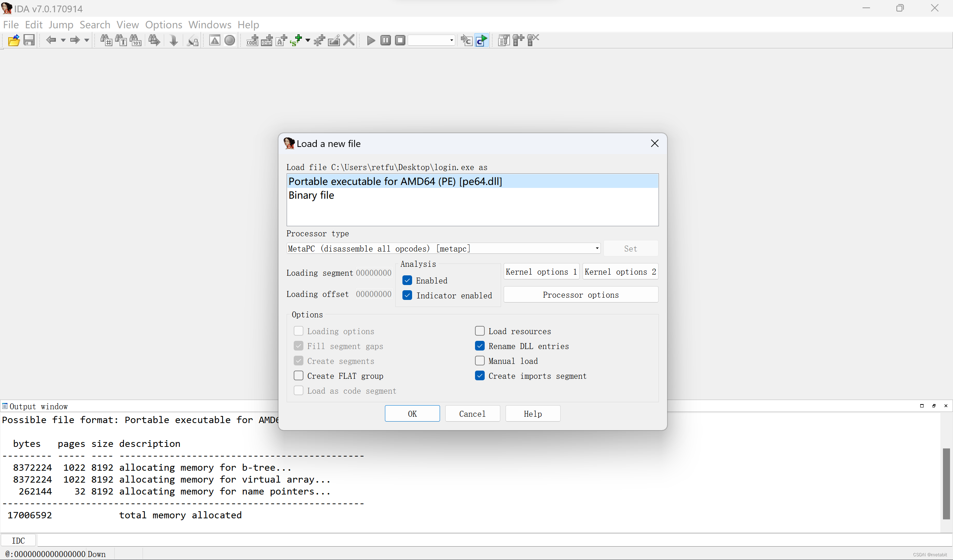This screenshot has height=560, width=953.
Task: Click the attach C cursor toolbar icon
Action: (x=467, y=40)
